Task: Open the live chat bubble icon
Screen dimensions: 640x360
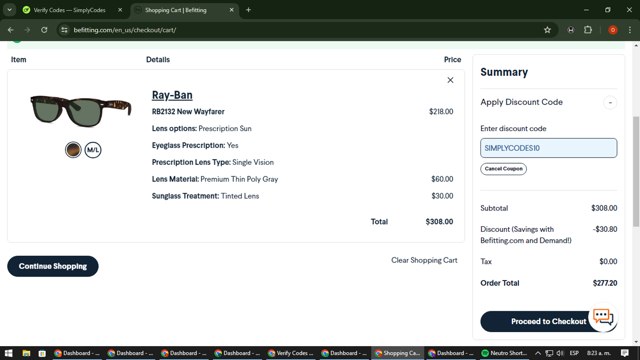Action: (x=603, y=317)
